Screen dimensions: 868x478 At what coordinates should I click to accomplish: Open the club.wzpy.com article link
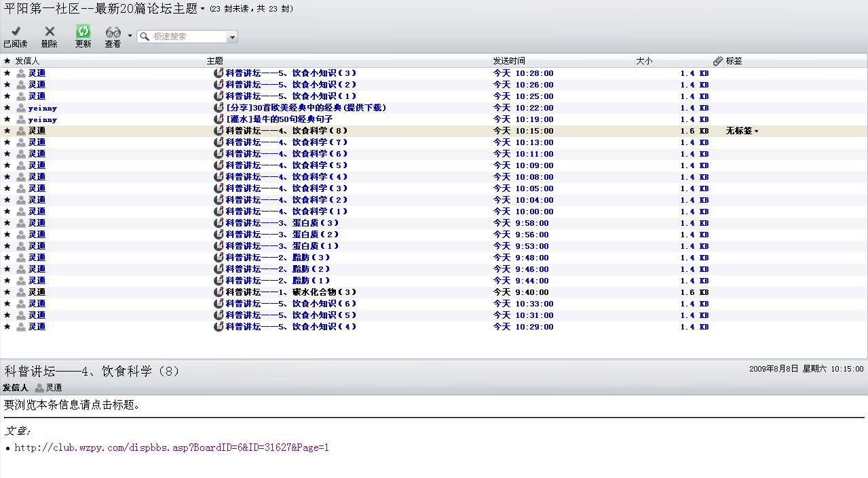coord(172,447)
